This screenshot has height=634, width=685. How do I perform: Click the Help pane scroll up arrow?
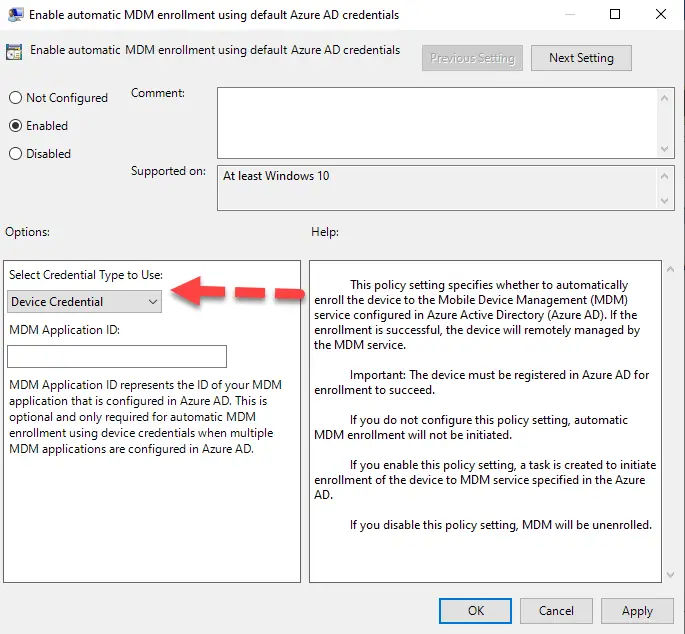click(670, 269)
